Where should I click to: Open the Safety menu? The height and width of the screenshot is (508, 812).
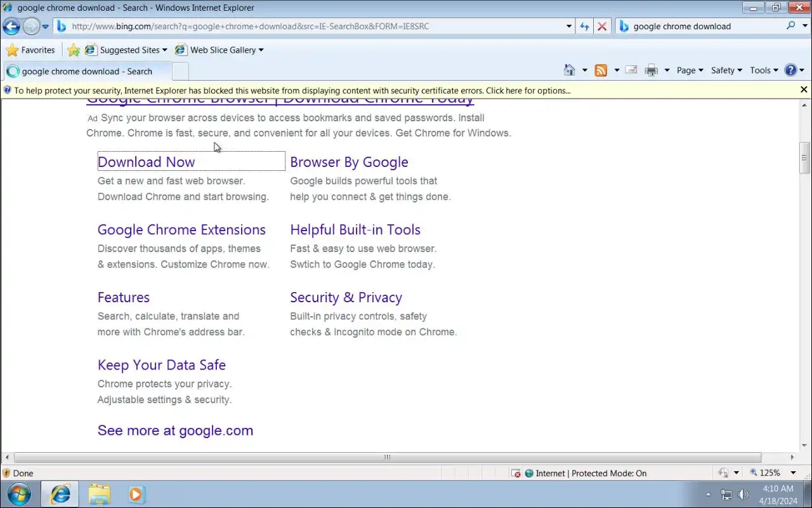tap(726, 70)
